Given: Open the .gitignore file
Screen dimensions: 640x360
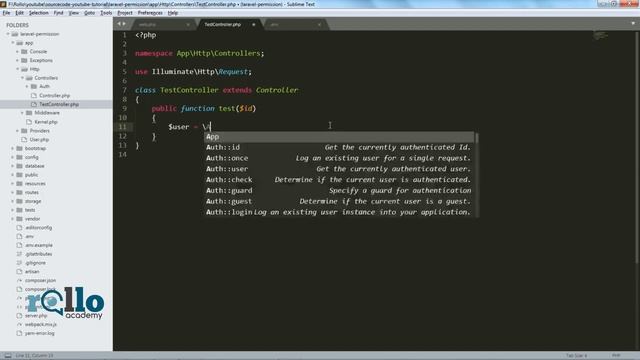Looking at the screenshot, I should (35, 263).
